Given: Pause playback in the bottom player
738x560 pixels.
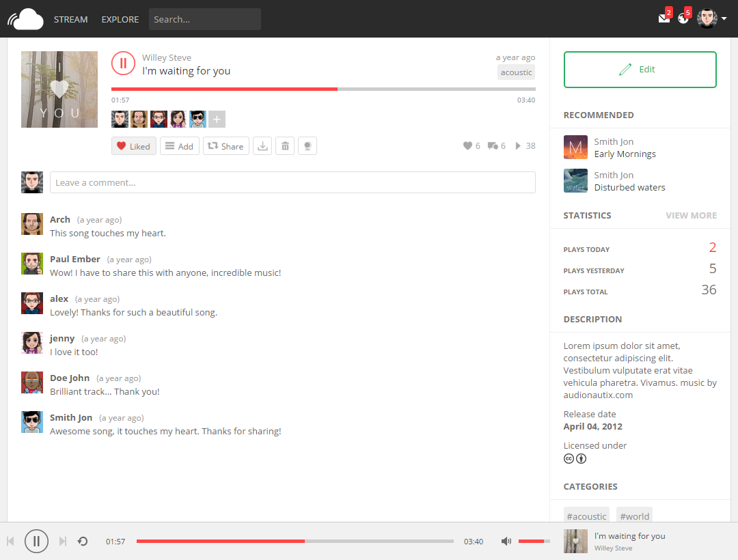Looking at the screenshot, I should click(36, 541).
